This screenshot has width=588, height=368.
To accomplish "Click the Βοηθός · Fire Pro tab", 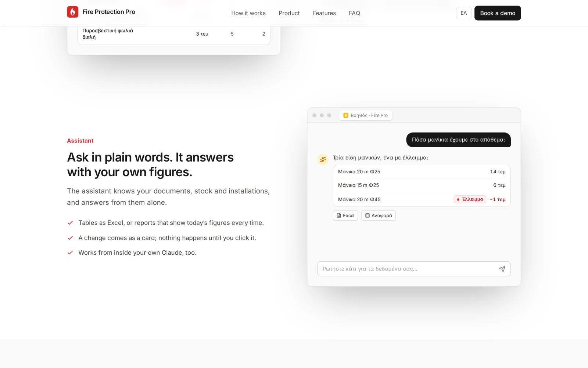I will [x=365, y=115].
